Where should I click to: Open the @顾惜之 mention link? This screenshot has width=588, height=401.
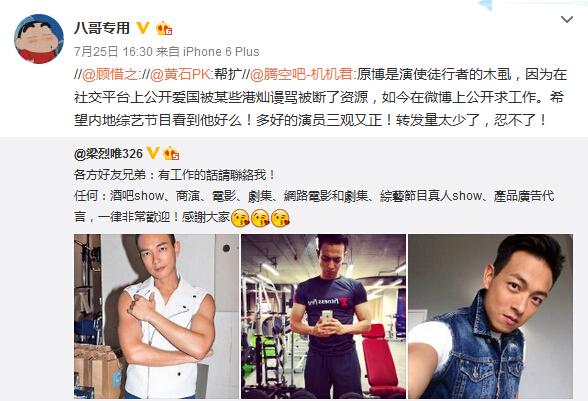pyautogui.click(x=110, y=74)
